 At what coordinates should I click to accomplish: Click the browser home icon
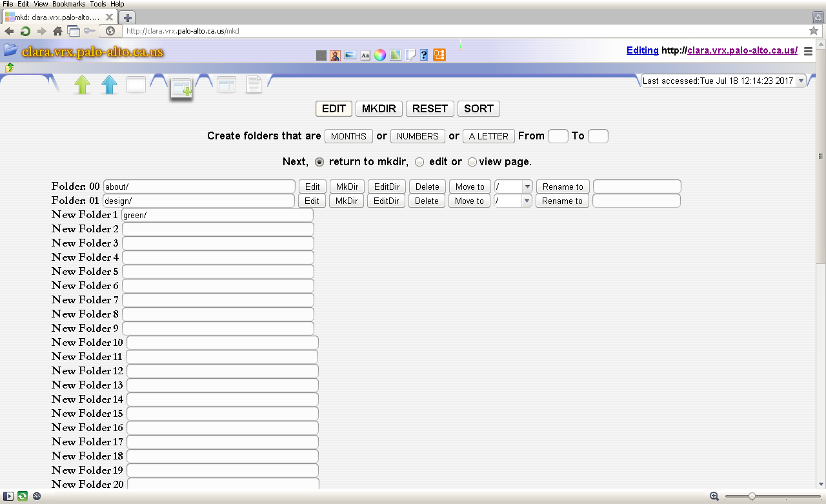click(x=58, y=31)
